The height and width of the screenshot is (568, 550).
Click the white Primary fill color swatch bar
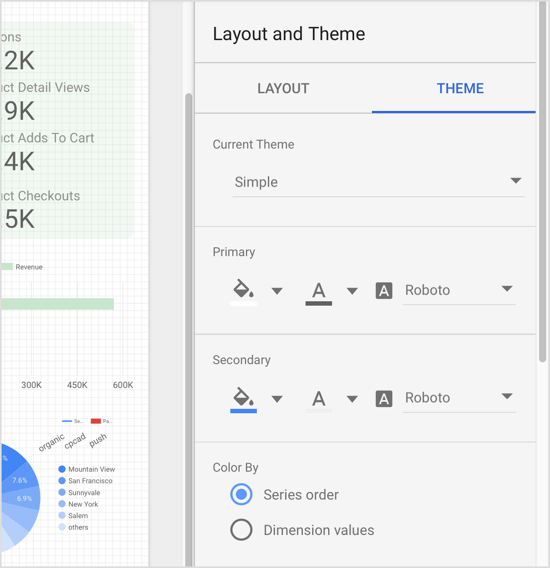coord(243,304)
